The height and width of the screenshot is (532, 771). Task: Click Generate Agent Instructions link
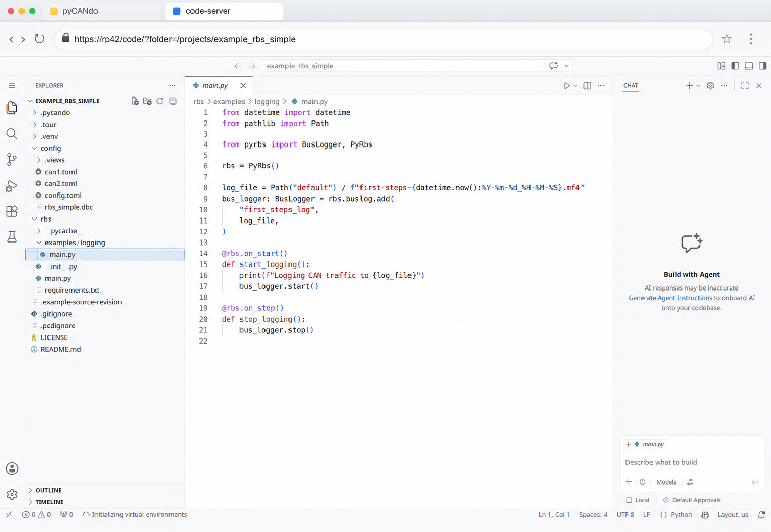(x=670, y=298)
